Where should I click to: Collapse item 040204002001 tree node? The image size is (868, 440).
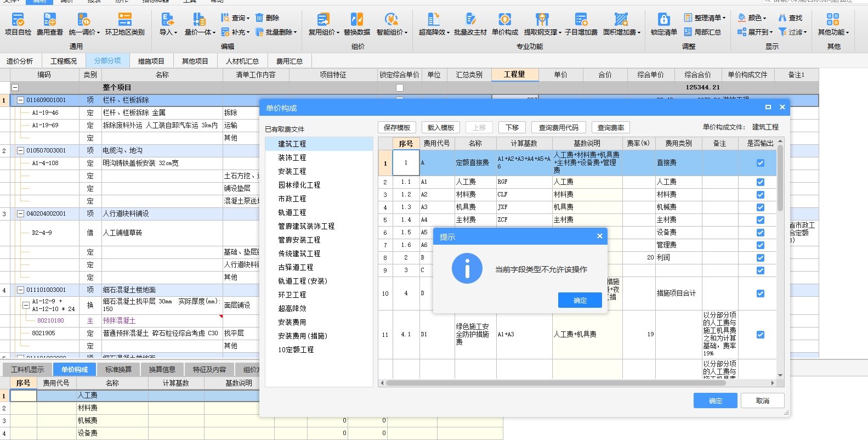21,213
